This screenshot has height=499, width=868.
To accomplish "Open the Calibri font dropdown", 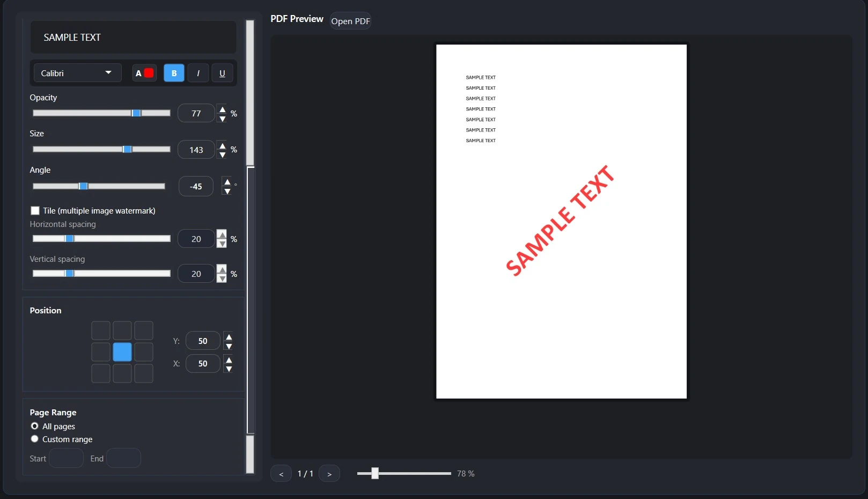I will click(x=77, y=73).
